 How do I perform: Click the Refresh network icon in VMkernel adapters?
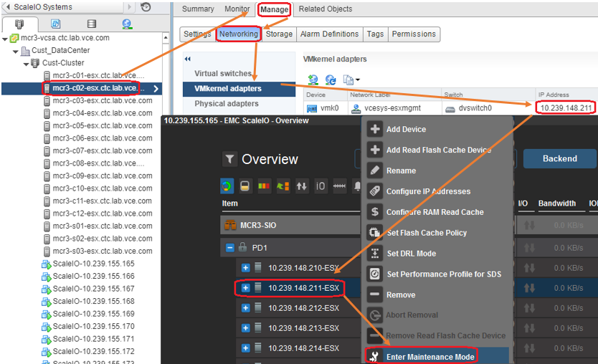[x=331, y=80]
